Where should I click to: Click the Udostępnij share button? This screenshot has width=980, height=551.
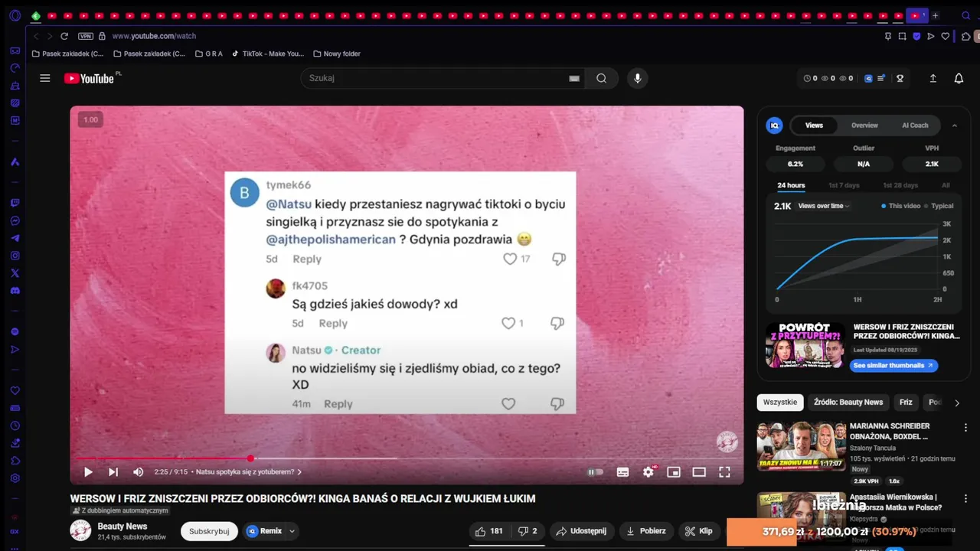coord(581,531)
